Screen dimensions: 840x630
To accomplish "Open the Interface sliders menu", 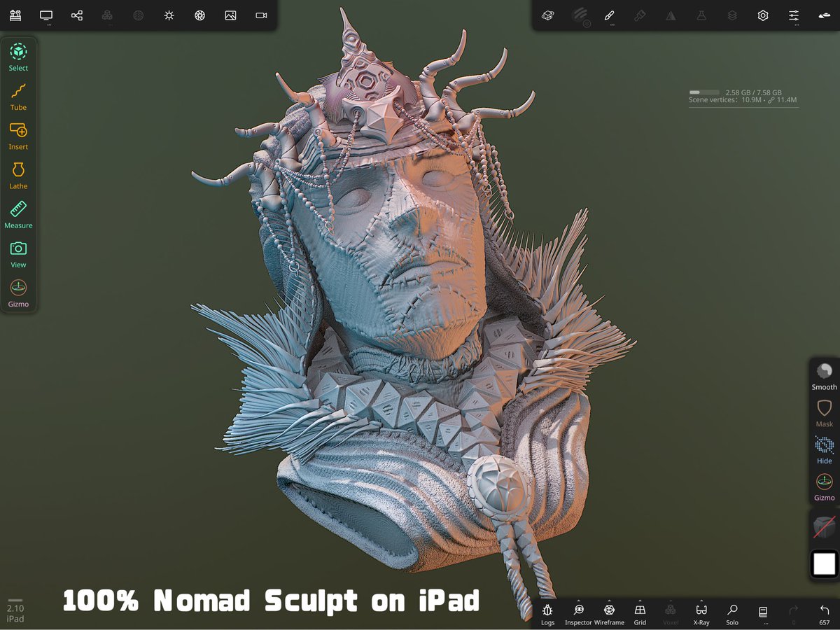I will pos(794,15).
